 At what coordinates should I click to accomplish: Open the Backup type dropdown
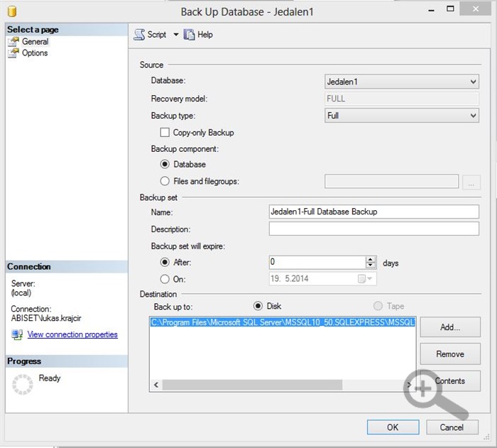coord(402,116)
